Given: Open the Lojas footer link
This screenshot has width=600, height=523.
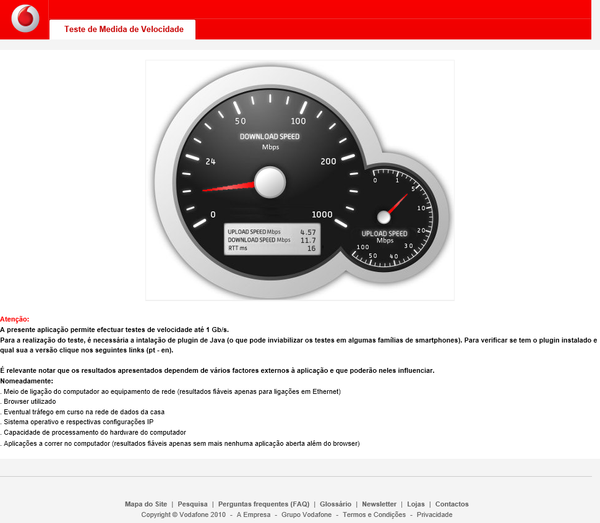Looking at the screenshot, I should point(415,504).
